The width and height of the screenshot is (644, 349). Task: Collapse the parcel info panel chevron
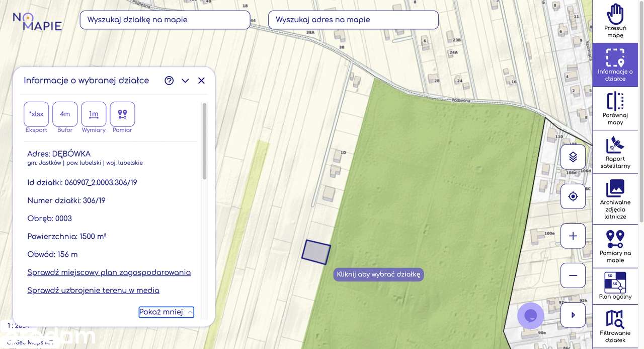click(185, 81)
